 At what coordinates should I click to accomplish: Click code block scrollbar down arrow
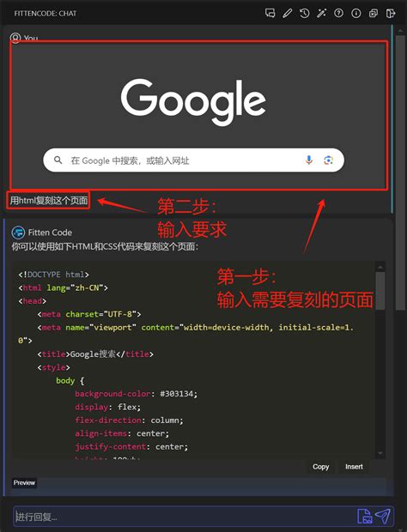(380, 453)
